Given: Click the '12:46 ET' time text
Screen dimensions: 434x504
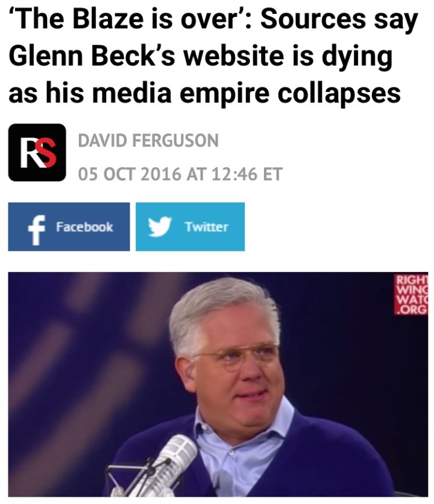Looking at the screenshot, I should pos(247,174).
